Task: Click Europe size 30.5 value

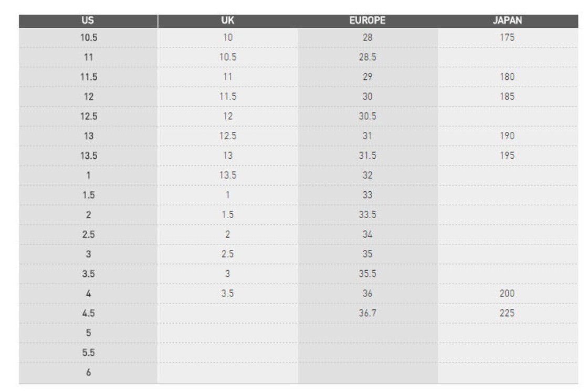Action: click(x=367, y=117)
